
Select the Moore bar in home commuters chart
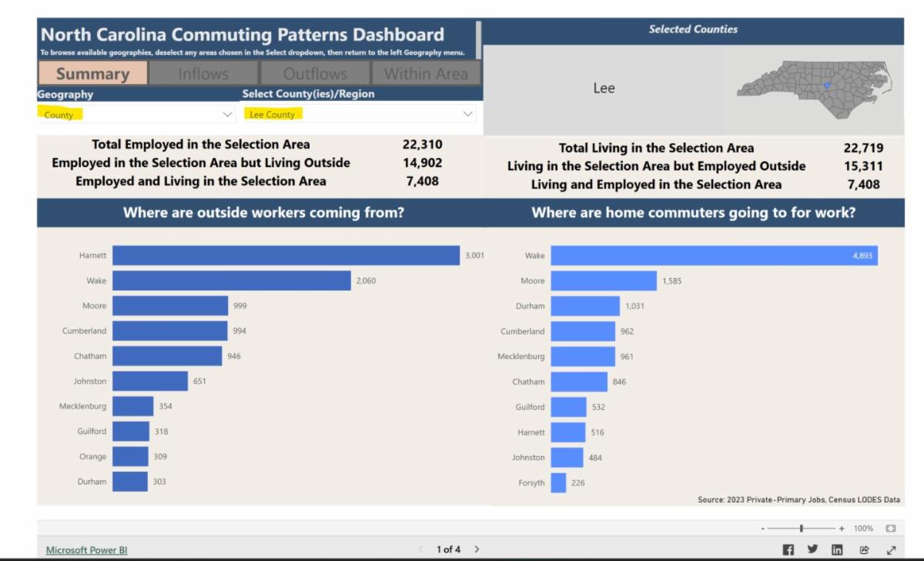[x=604, y=280]
